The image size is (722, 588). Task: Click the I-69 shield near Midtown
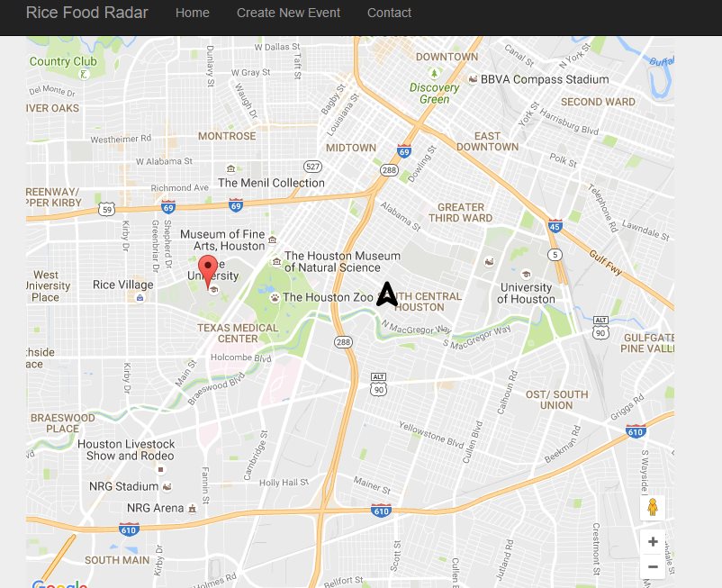(x=404, y=151)
